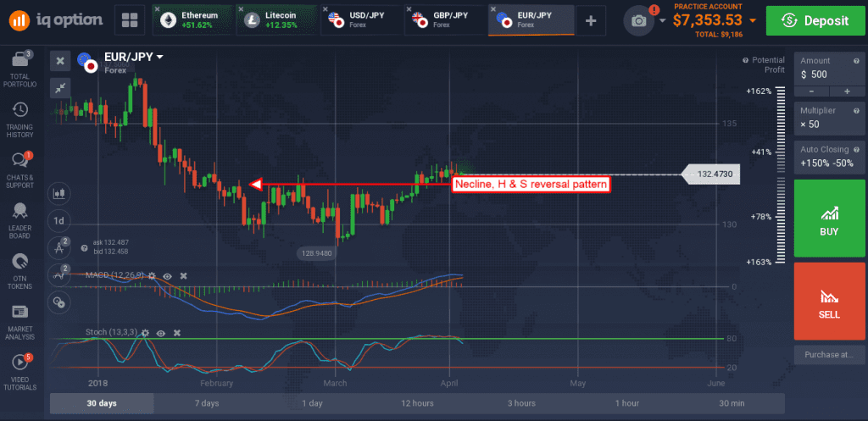Open the Auto Closing +150% -50% settings
This screenshot has height=421, width=868.
click(x=829, y=156)
